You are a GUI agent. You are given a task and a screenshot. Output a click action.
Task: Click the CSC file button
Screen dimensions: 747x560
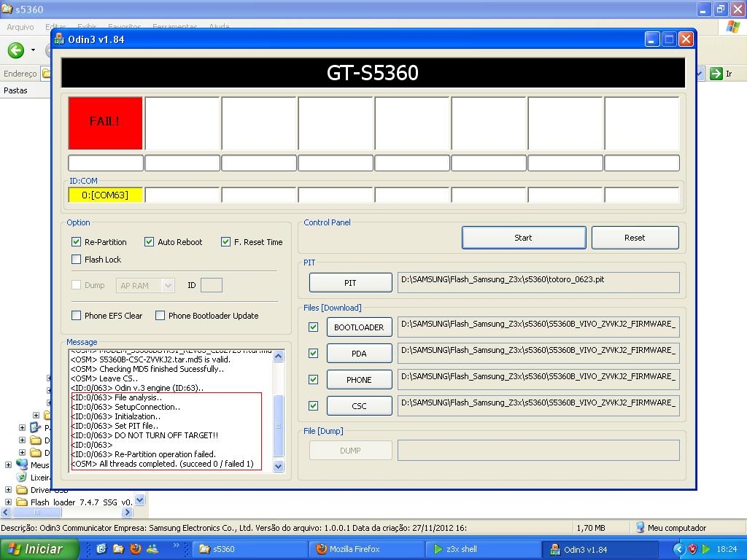(x=359, y=405)
